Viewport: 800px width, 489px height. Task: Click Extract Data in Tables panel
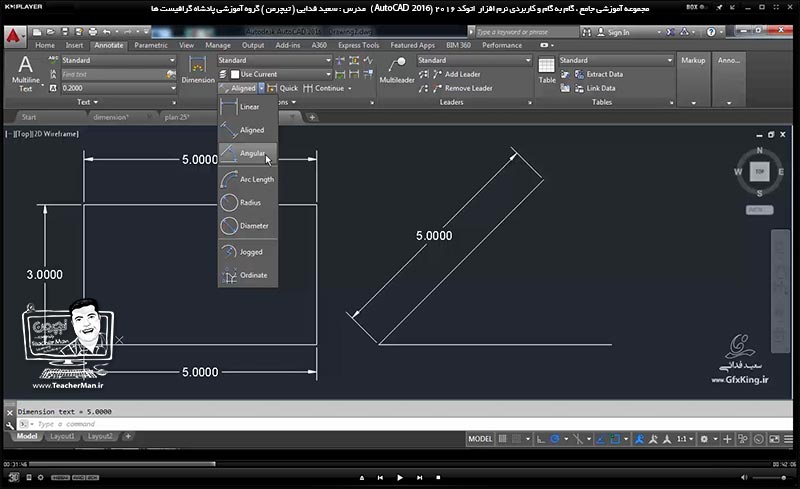pos(599,74)
